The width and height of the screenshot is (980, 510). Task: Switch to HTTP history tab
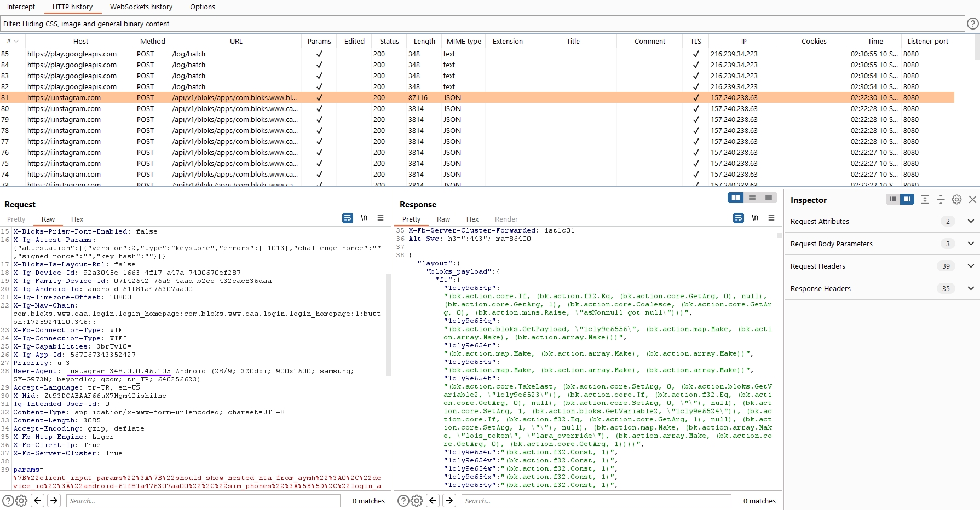pyautogui.click(x=73, y=7)
